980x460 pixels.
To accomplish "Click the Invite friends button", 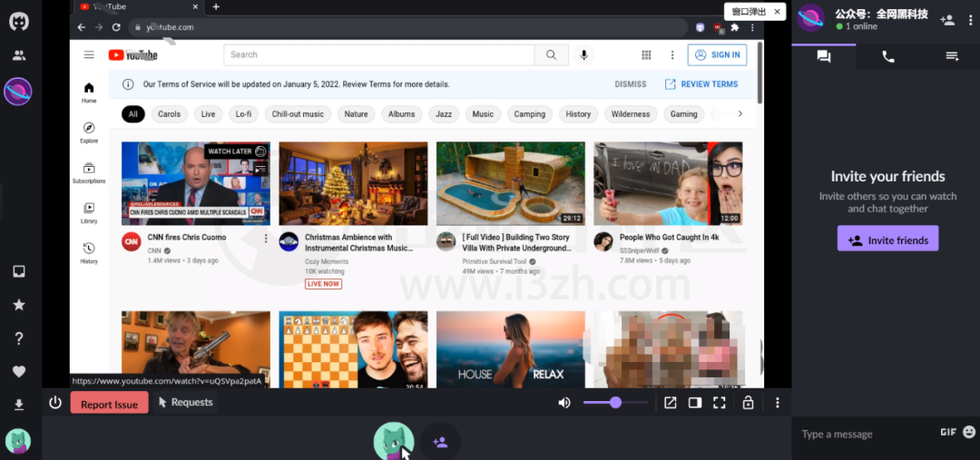I will 887,240.
